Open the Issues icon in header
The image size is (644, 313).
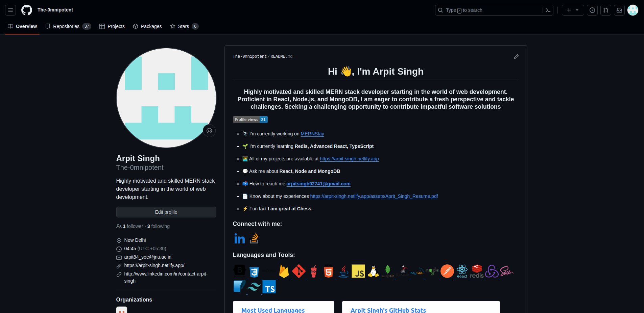point(592,10)
